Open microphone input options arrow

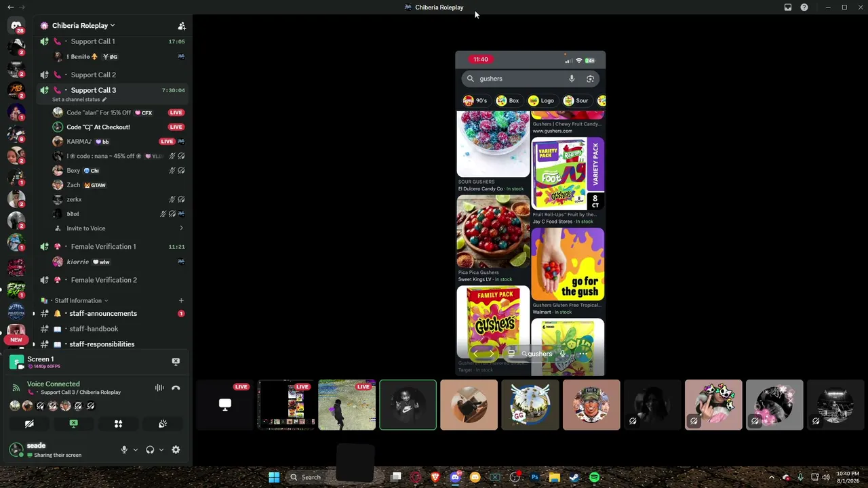click(135, 449)
